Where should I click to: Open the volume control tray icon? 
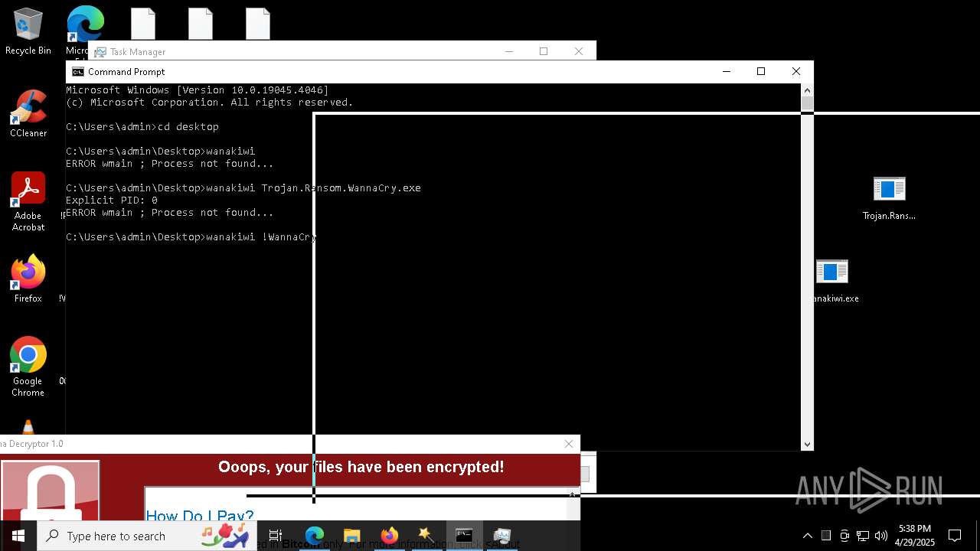881,536
